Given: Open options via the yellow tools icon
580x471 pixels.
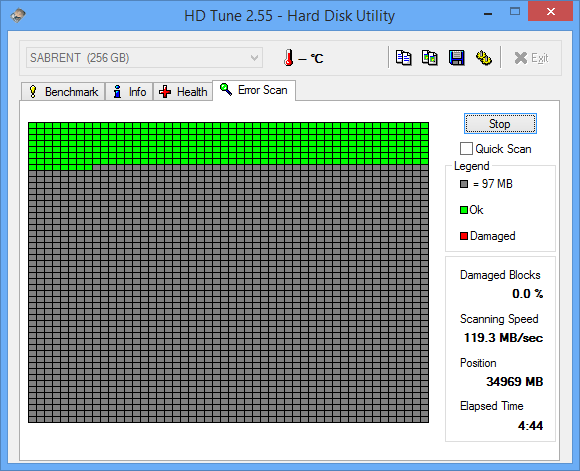Looking at the screenshot, I should (x=483, y=58).
